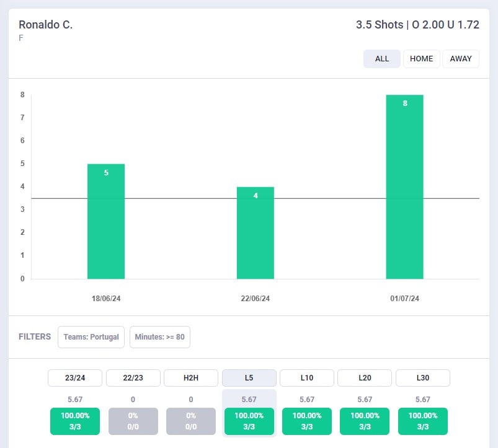Click the player name Ronaldo C.
This screenshot has height=448, width=498.
click(46, 25)
